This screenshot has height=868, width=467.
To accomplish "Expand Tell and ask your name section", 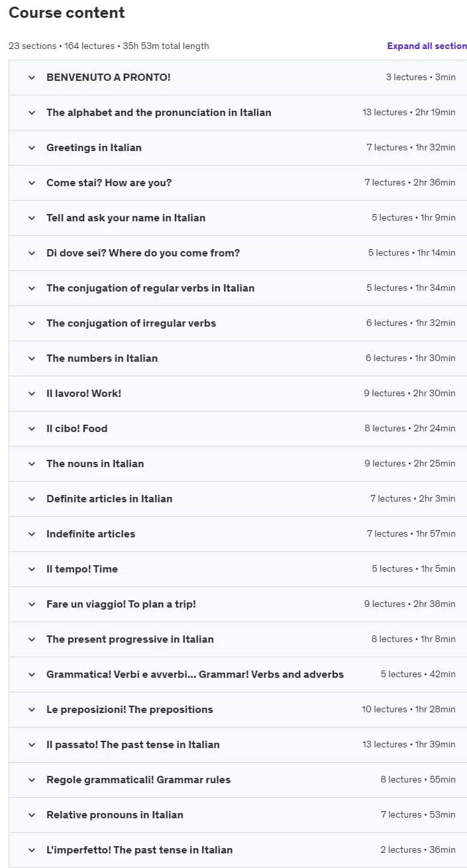I will point(238,218).
